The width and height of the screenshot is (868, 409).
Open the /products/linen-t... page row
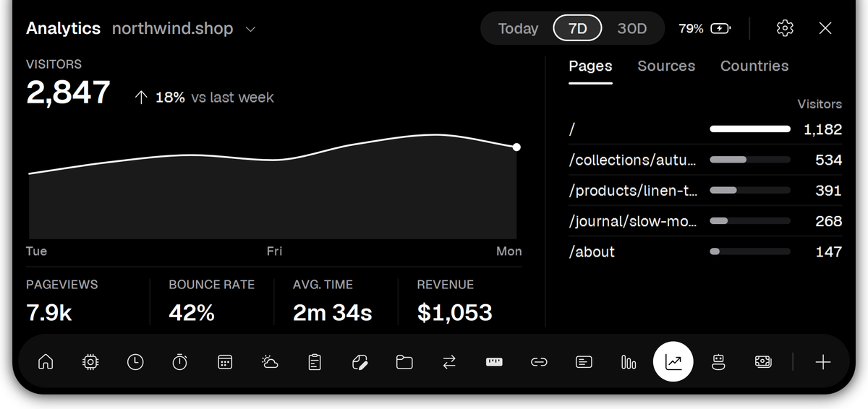click(x=705, y=190)
